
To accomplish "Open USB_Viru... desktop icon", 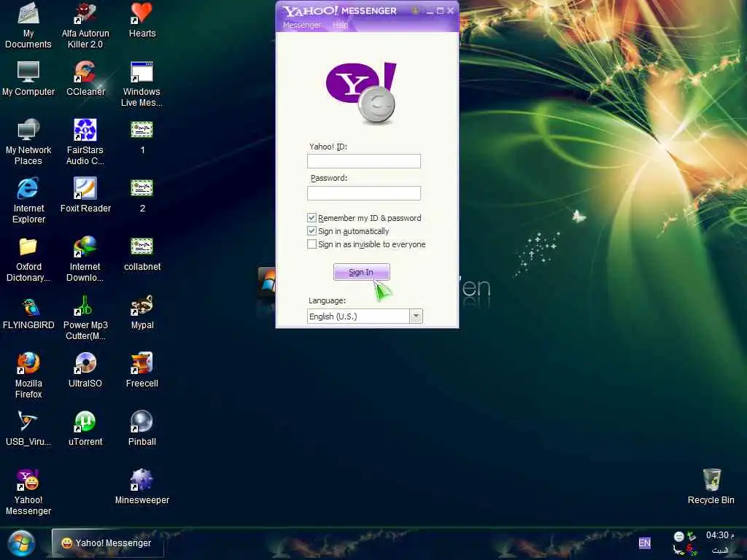I will (x=28, y=429).
